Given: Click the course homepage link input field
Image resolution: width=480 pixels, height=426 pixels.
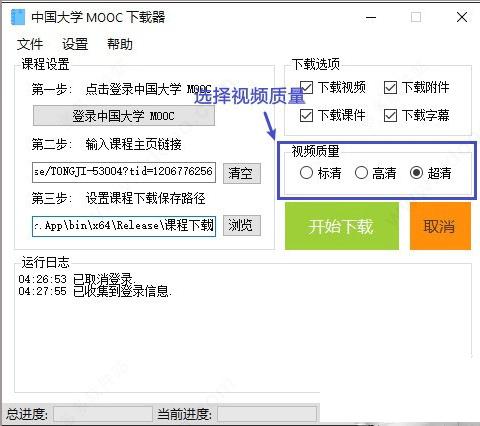Looking at the screenshot, I should click(124, 172).
